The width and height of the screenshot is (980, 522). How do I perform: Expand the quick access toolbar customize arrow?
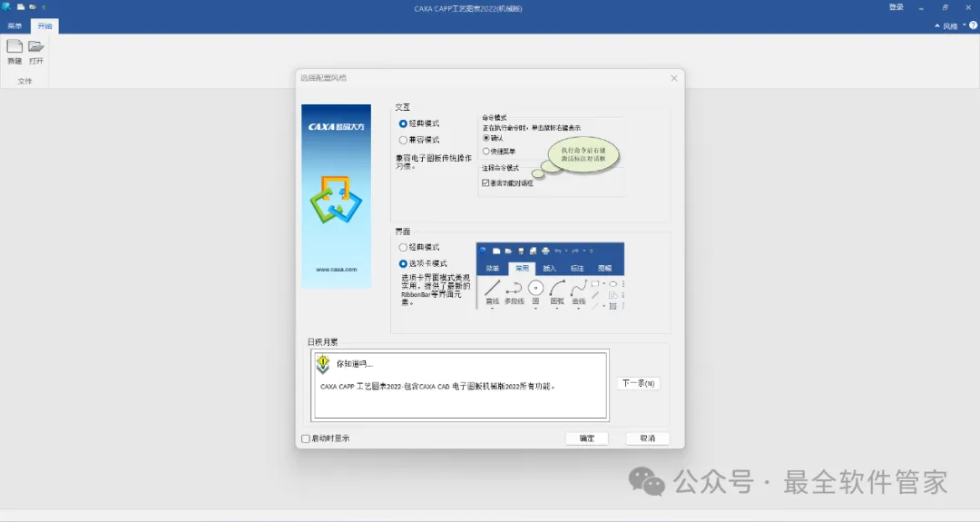(44, 7)
